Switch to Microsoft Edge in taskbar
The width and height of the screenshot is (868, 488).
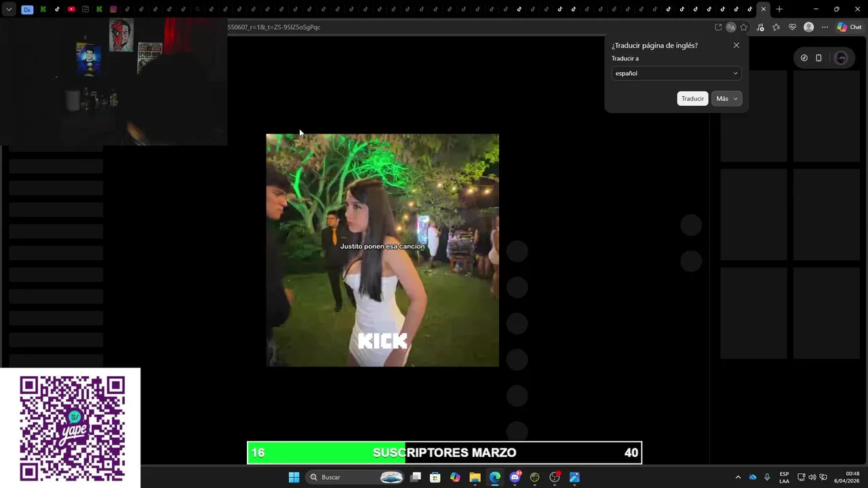tap(495, 477)
